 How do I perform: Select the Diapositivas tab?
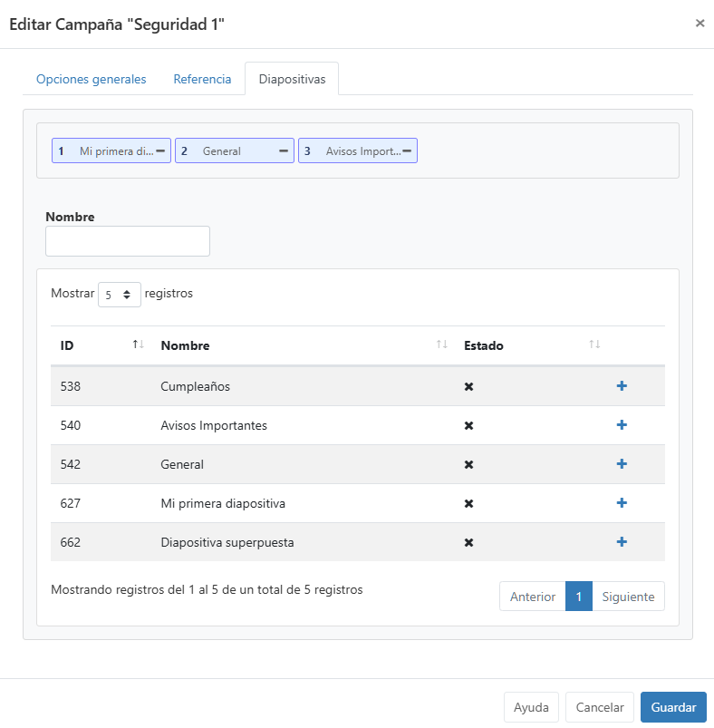pyautogui.click(x=292, y=80)
